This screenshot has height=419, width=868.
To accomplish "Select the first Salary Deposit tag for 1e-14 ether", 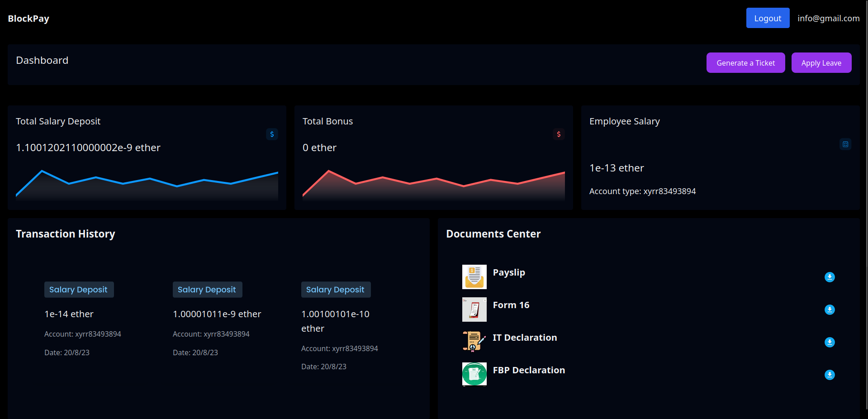I will click(79, 290).
